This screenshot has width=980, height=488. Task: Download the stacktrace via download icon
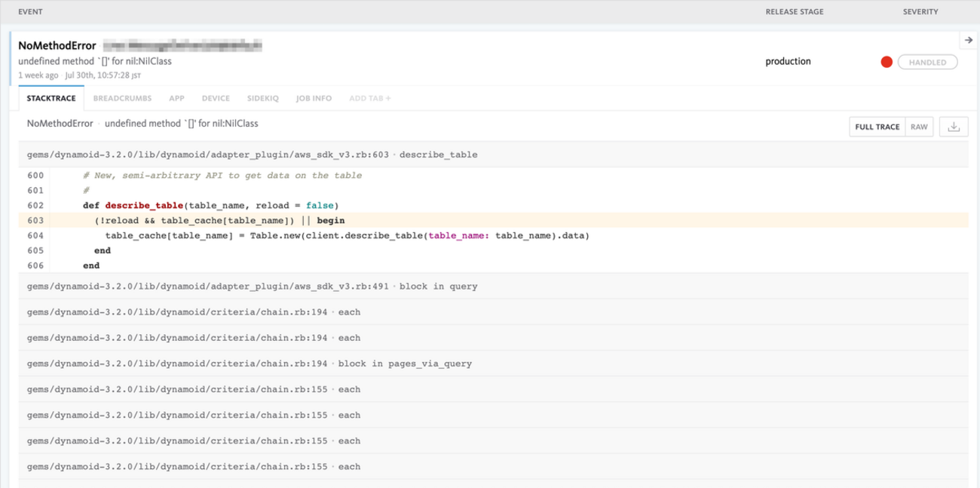[953, 127]
